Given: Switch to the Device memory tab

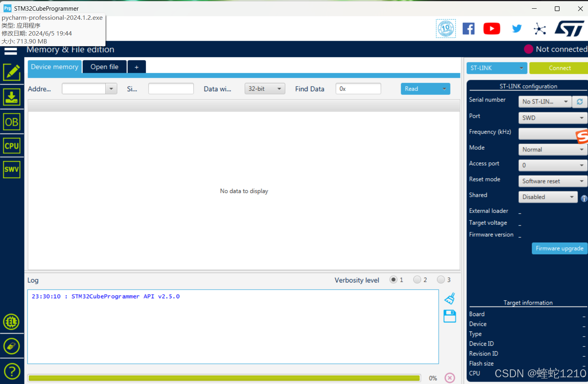Looking at the screenshot, I should coord(55,67).
